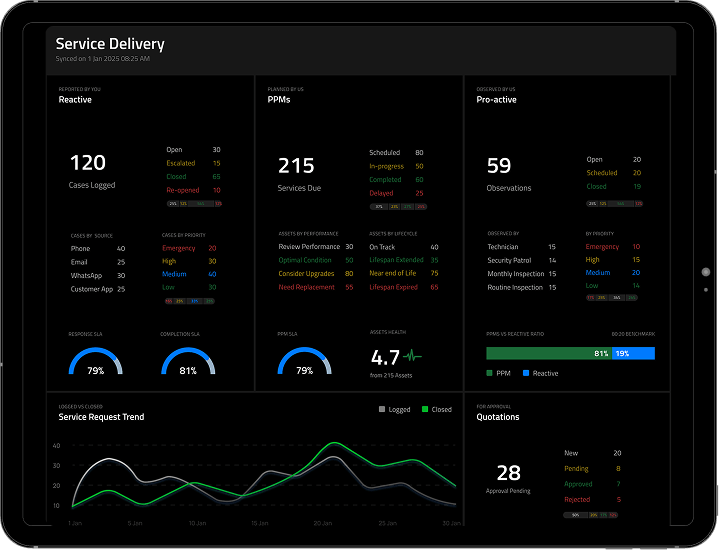The image size is (719, 550).
Task: Click the green PPM legend square
Action: click(x=489, y=373)
